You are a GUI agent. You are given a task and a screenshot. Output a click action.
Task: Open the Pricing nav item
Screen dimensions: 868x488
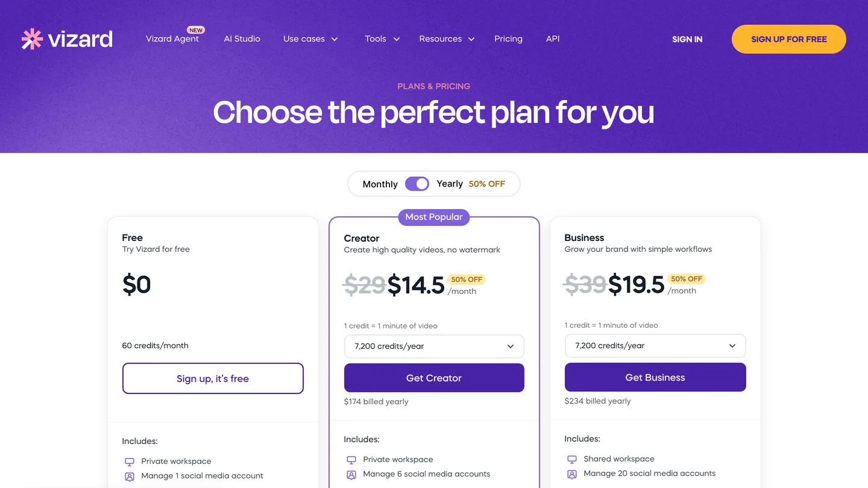pos(508,39)
